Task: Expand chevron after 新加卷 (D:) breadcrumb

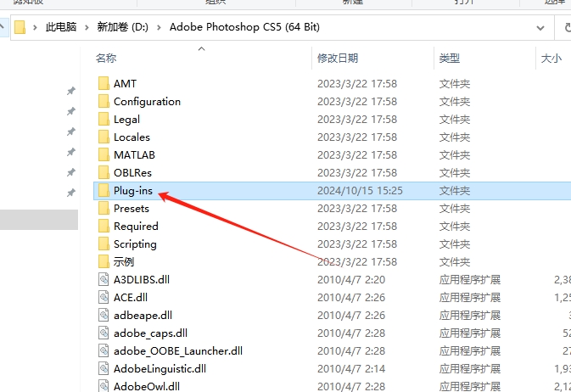Action: [159, 27]
